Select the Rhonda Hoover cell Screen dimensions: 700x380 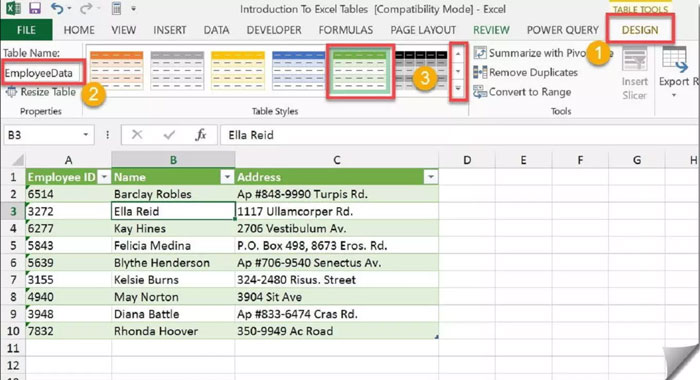tap(173, 331)
